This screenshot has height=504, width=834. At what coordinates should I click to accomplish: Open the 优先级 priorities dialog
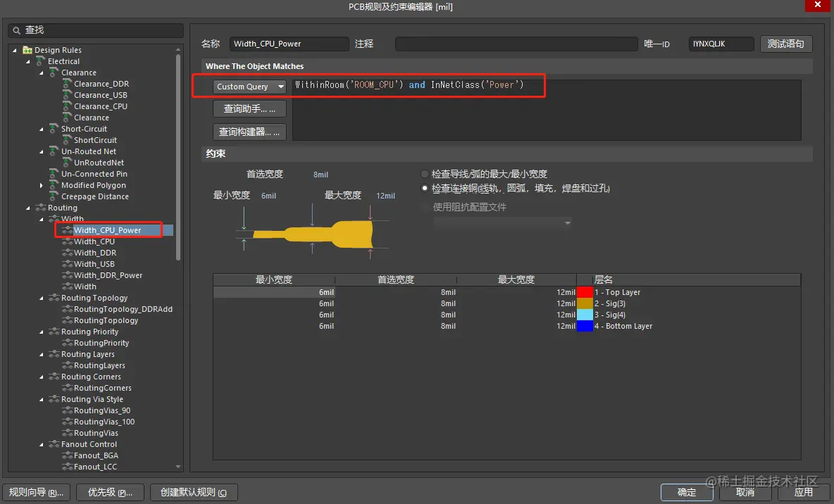point(110,492)
